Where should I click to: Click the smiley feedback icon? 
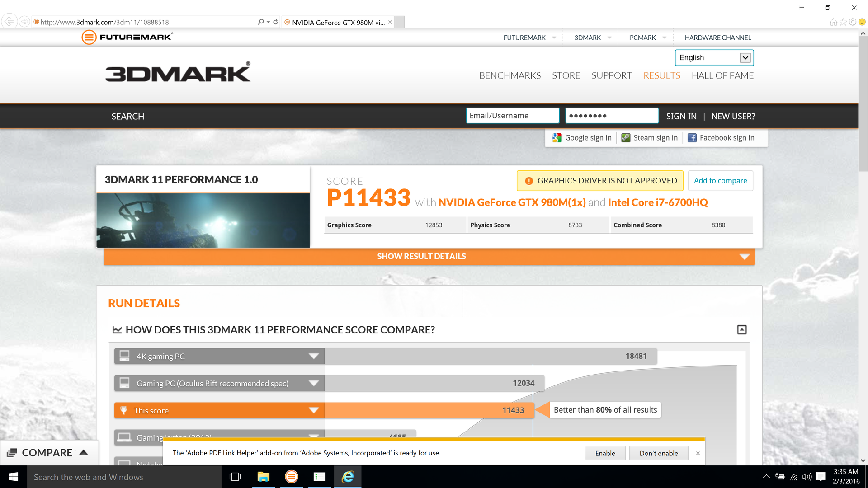pyautogui.click(x=862, y=22)
